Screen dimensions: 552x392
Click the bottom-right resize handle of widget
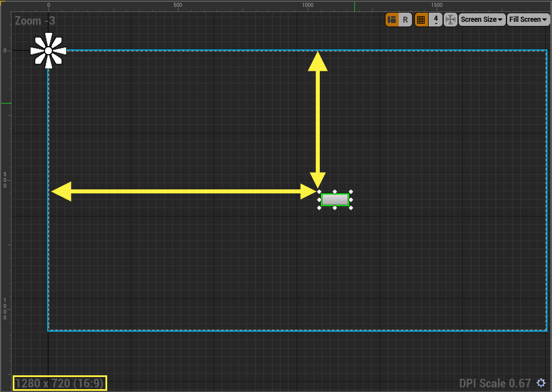[350, 208]
